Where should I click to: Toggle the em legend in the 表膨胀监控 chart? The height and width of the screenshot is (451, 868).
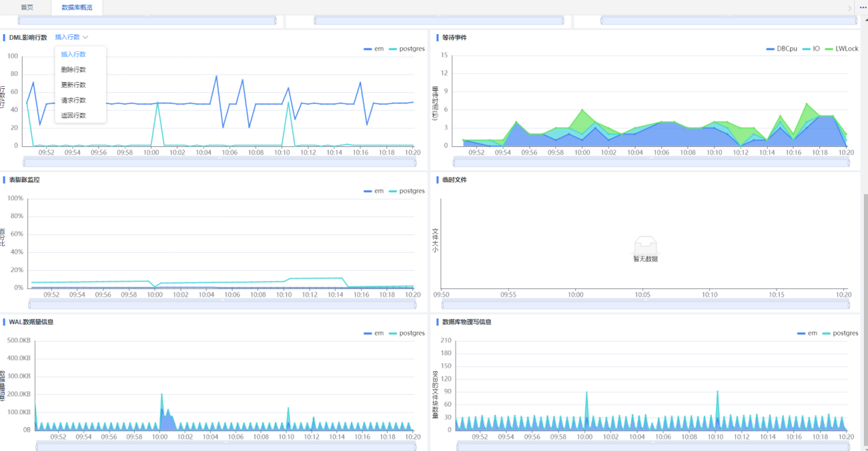point(373,191)
